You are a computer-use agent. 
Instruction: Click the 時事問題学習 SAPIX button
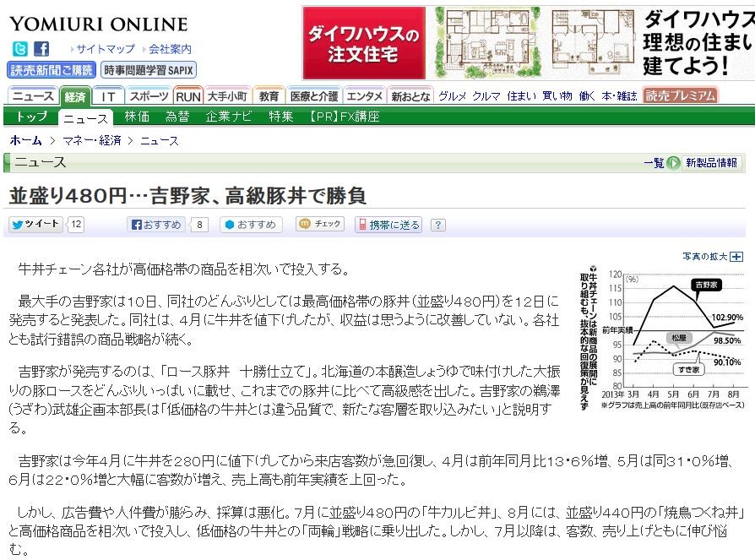(149, 70)
